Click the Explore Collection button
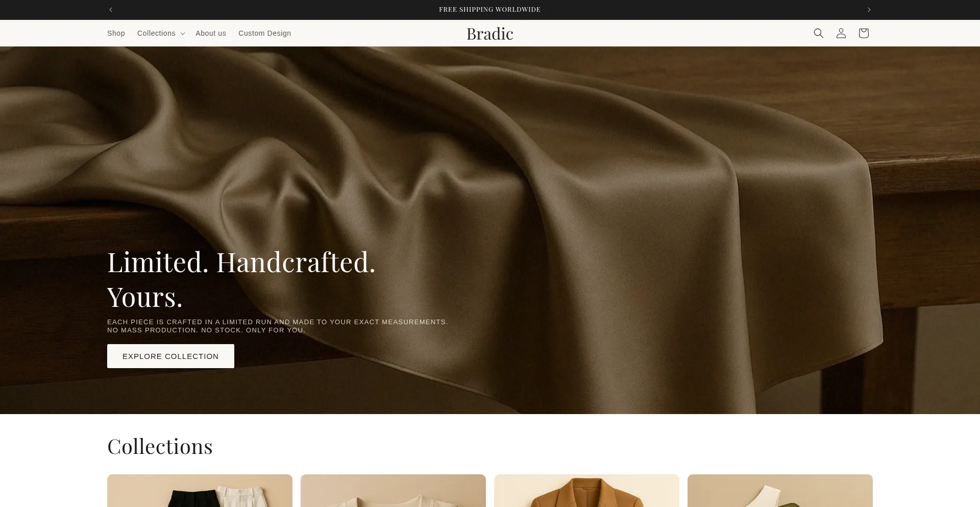The image size is (980, 507). tap(170, 356)
